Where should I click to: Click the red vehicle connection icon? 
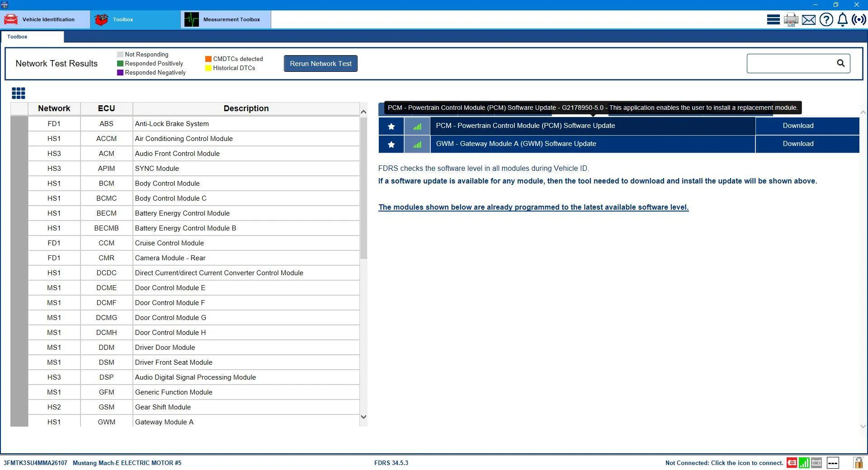792,463
